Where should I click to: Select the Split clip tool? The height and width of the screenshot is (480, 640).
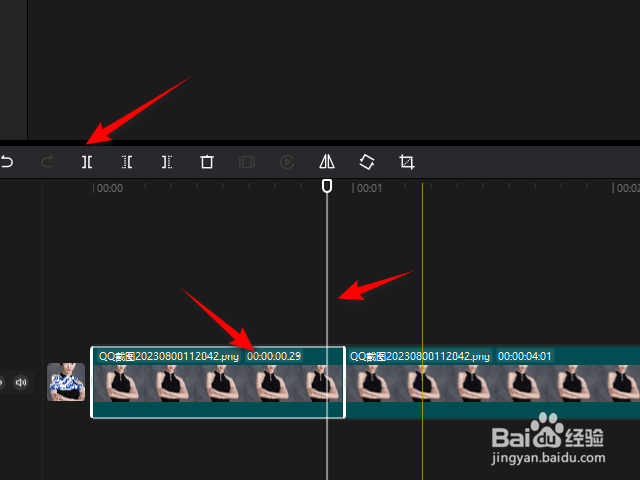87,162
